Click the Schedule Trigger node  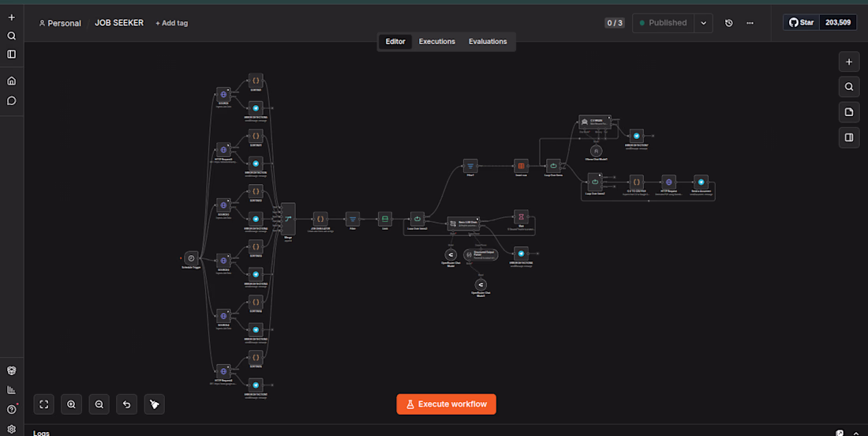tap(191, 258)
